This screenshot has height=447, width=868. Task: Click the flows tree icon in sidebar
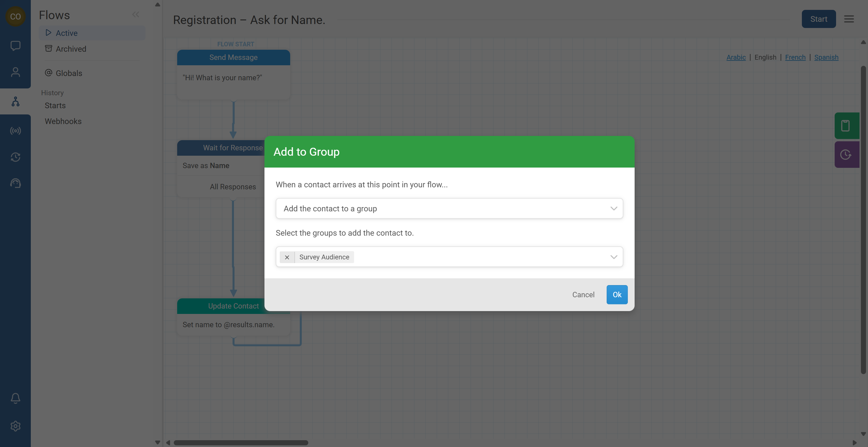point(15,101)
